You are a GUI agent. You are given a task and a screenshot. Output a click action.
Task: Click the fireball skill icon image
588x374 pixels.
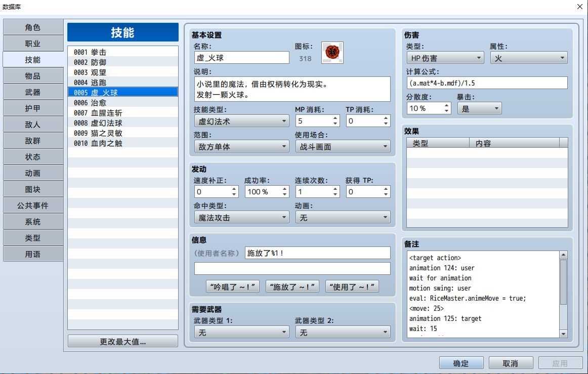[x=332, y=53]
